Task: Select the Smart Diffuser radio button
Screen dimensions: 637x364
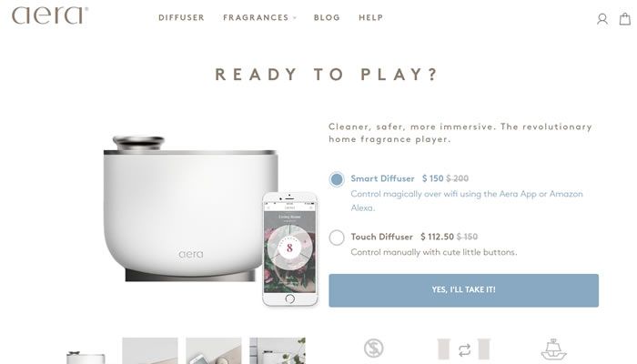Action: coord(337,179)
